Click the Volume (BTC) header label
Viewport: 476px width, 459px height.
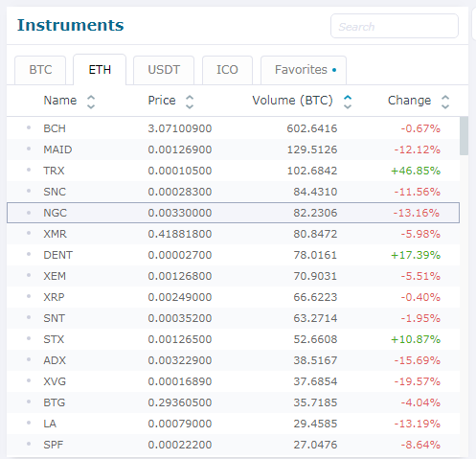click(292, 101)
